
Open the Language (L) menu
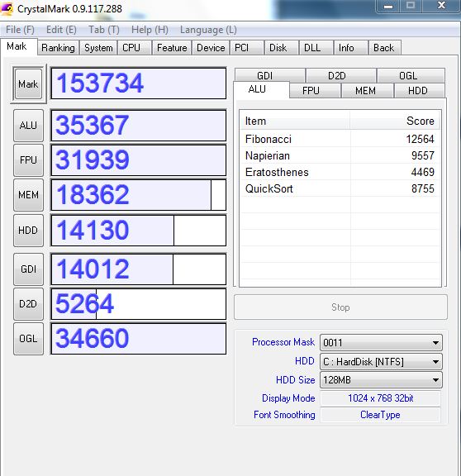click(208, 30)
